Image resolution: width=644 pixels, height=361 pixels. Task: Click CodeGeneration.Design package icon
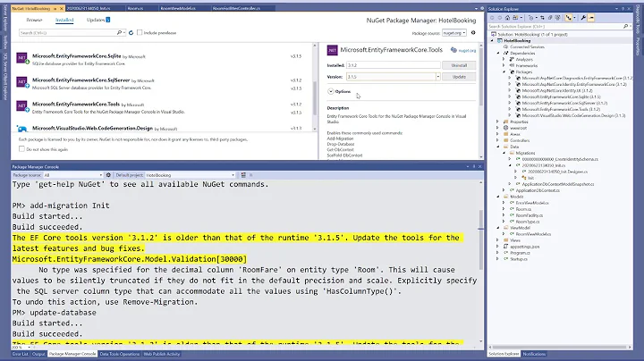click(x=21, y=129)
